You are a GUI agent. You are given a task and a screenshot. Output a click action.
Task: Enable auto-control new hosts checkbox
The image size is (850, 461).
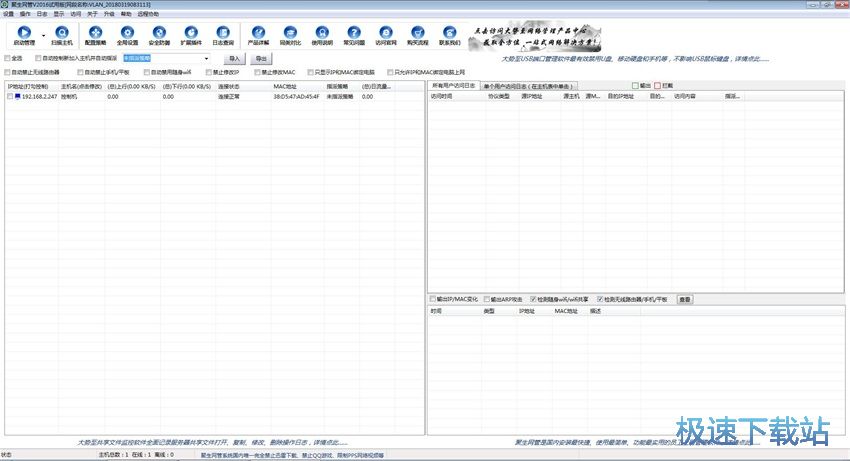[38, 58]
